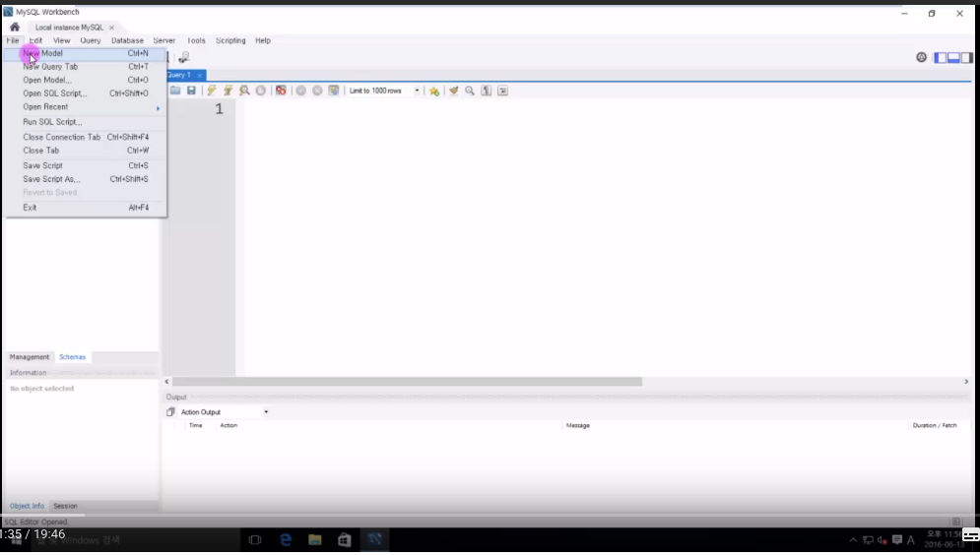The image size is (980, 555).
Task: Toggle right sidebar panel visibility
Action: tap(966, 57)
